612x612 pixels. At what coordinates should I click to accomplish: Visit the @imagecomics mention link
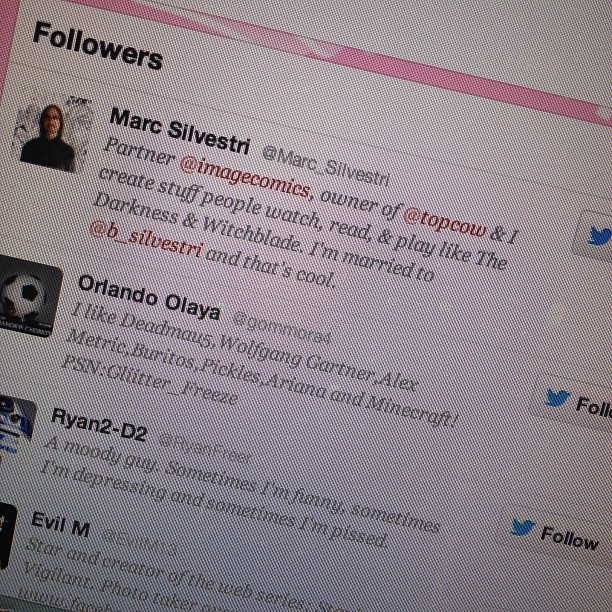tap(245, 178)
